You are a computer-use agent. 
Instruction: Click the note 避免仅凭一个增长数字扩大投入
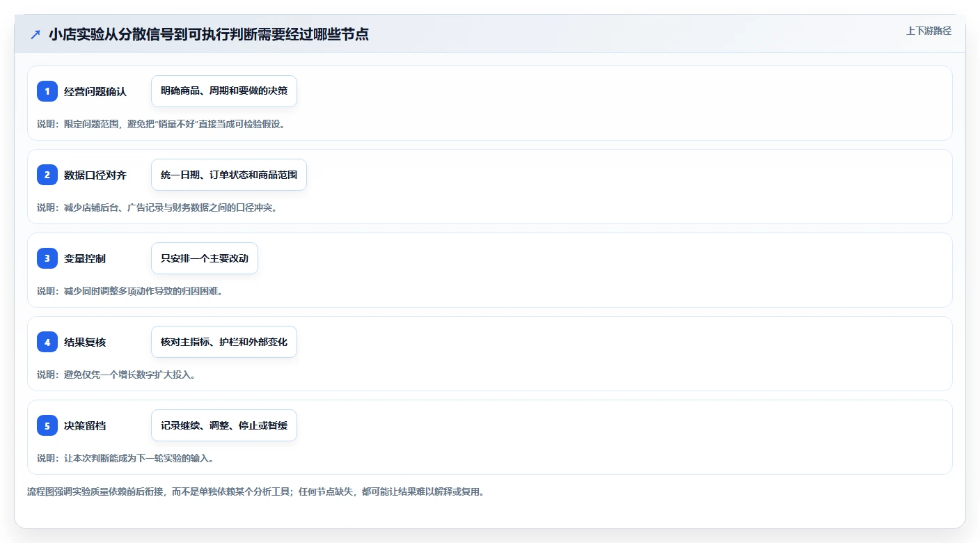click(x=116, y=375)
